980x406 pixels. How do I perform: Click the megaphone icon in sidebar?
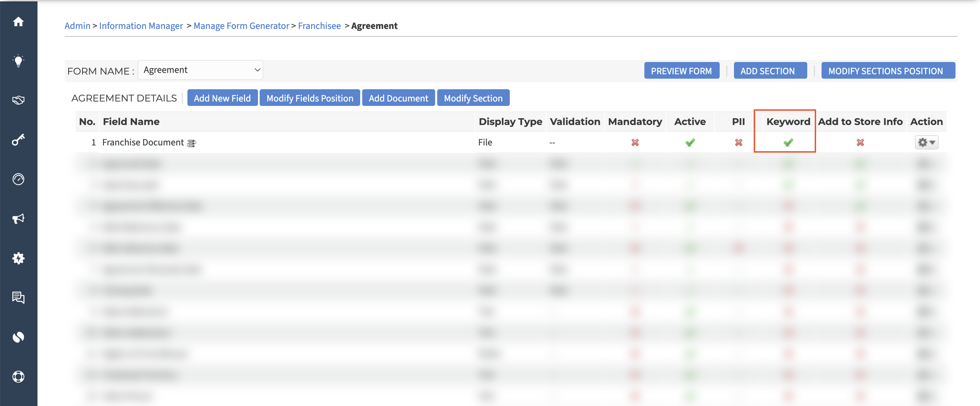tap(18, 219)
